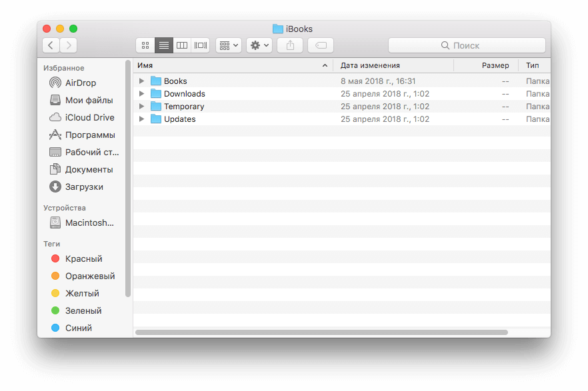Click the Updates row modification date
588x391 pixels.
[385, 119]
